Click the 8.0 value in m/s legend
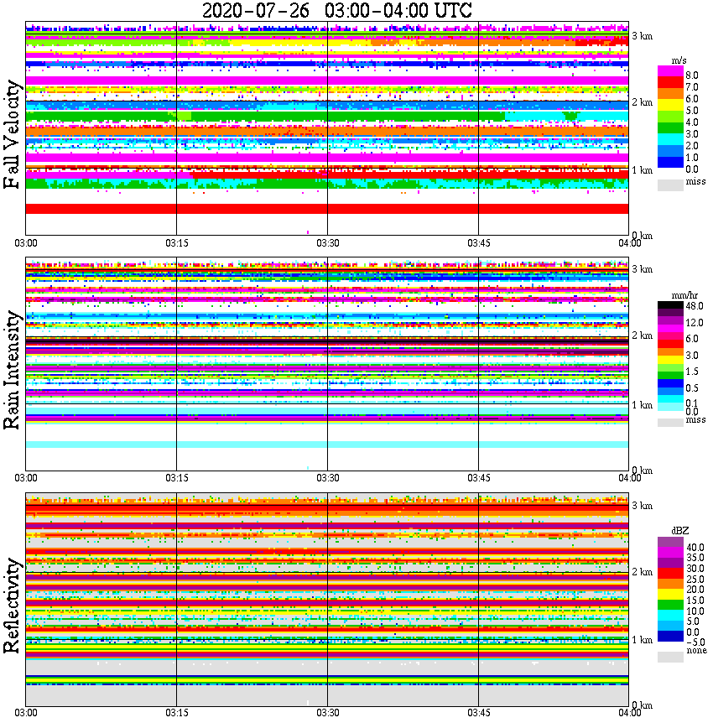This screenshot has height=728, width=713. click(692, 75)
